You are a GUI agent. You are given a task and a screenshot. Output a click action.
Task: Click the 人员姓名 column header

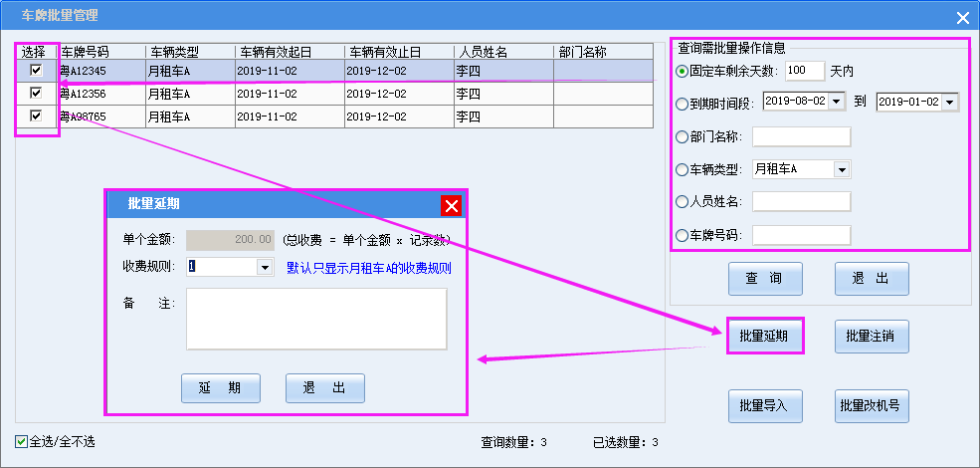(x=503, y=52)
